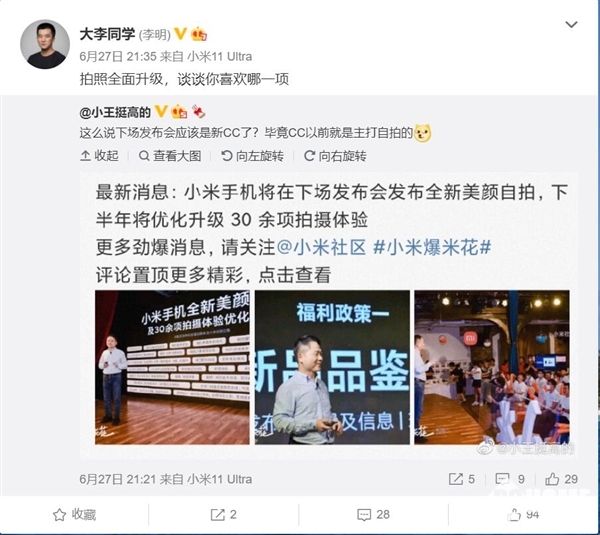Rotate image right with 向右旋转
Viewport: 600px width, 535px height.
pyautogui.click(x=335, y=156)
